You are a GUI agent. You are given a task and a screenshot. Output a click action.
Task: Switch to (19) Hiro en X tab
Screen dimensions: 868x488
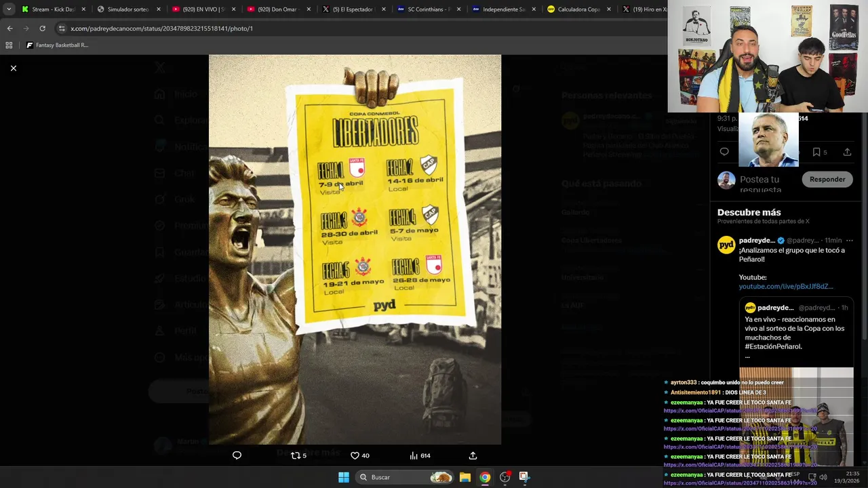[x=644, y=9]
